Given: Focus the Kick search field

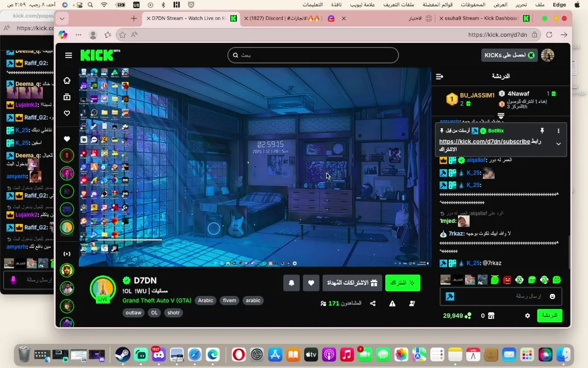Looking at the screenshot, I should (313, 55).
